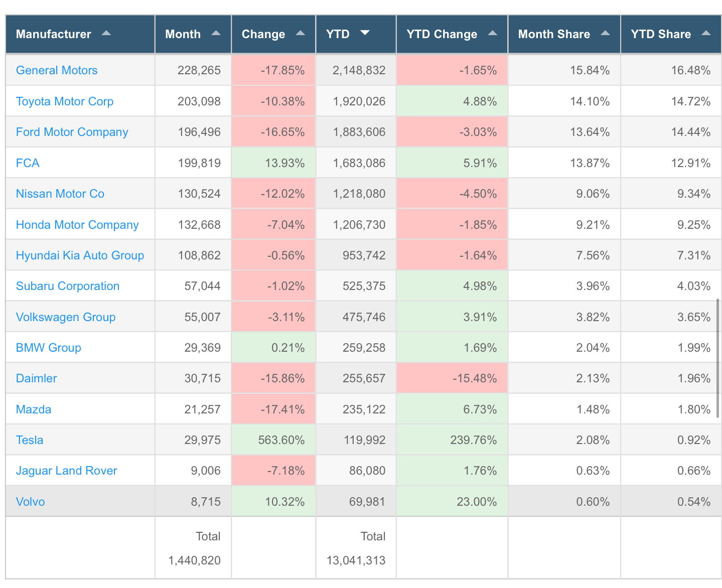722x588 pixels.
Task: Select Tesla YTD change 239.76%
Action: (474, 440)
